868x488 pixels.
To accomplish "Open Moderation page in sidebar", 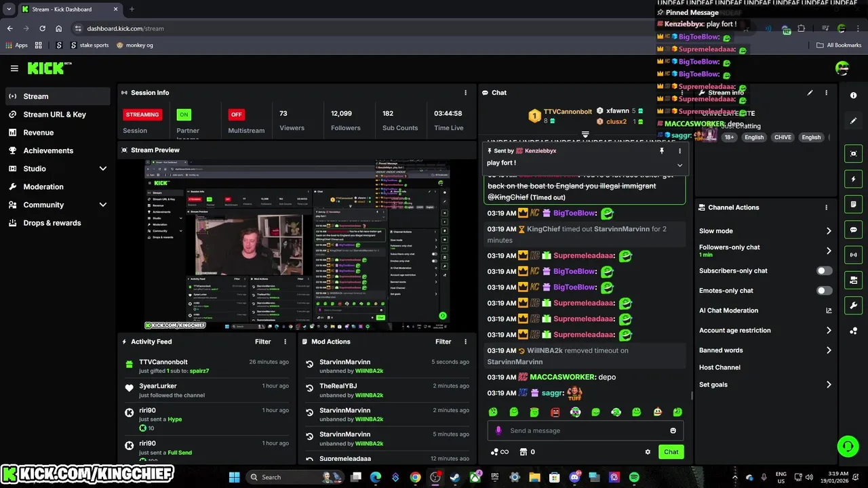I will tap(57, 187).
